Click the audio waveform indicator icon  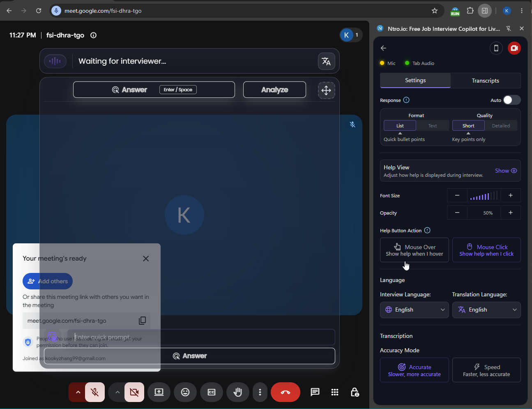pyautogui.click(x=55, y=61)
